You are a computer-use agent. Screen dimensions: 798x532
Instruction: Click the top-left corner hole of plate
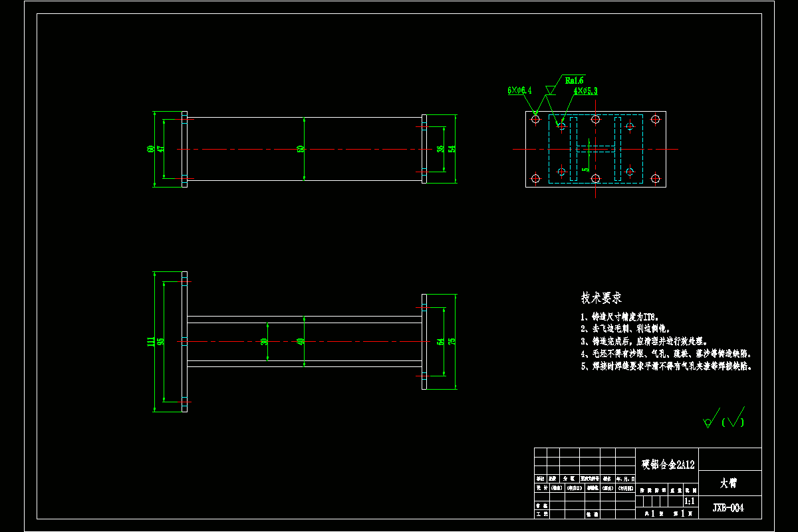[x=536, y=120]
